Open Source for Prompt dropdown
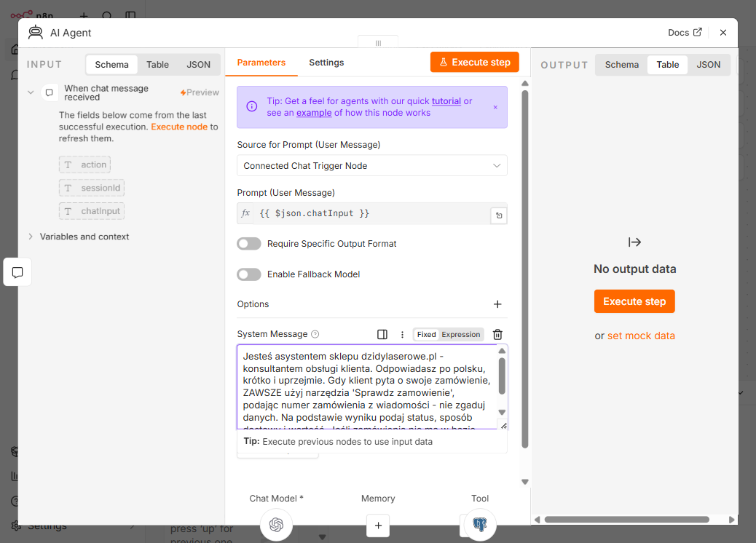Viewport: 756px width, 543px height. 371,166
